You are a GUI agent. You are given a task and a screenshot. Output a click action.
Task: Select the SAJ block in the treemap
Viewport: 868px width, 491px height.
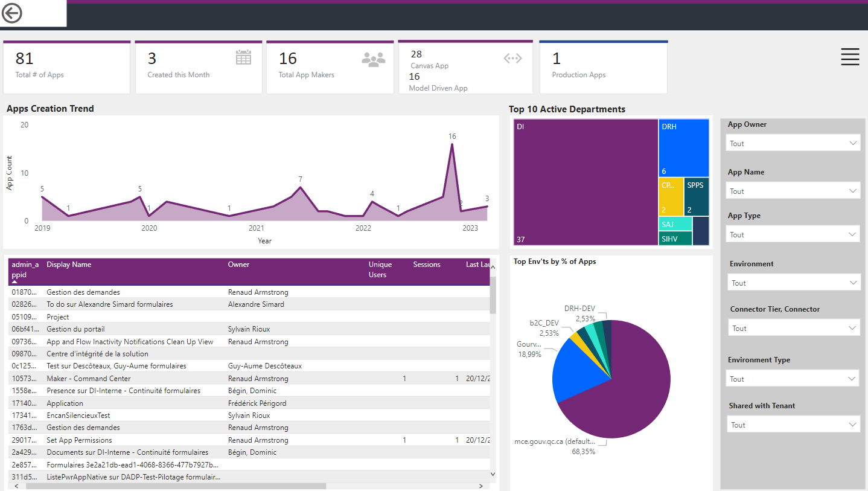click(675, 224)
